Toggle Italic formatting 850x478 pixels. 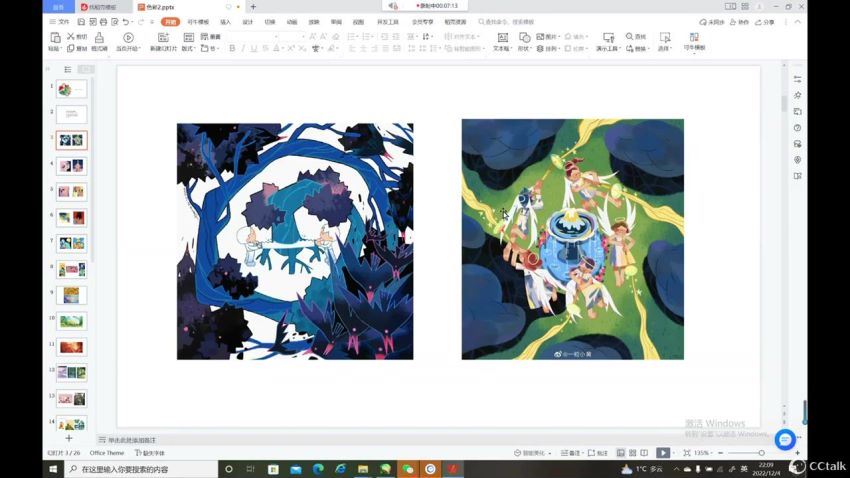243,48
